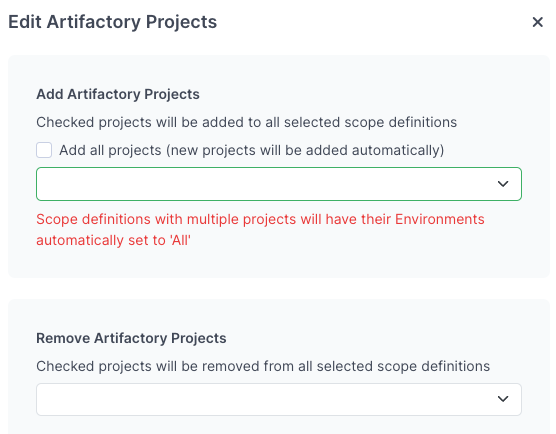Viewport: 556px width, 434px height.
Task: Click the Add Artifactory Projects section heading
Action: click(x=118, y=94)
